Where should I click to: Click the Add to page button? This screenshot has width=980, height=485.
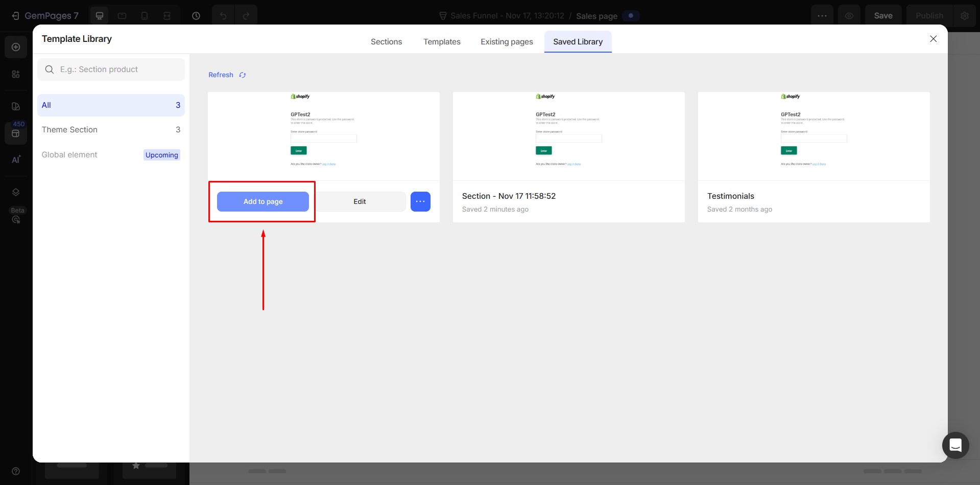point(262,201)
